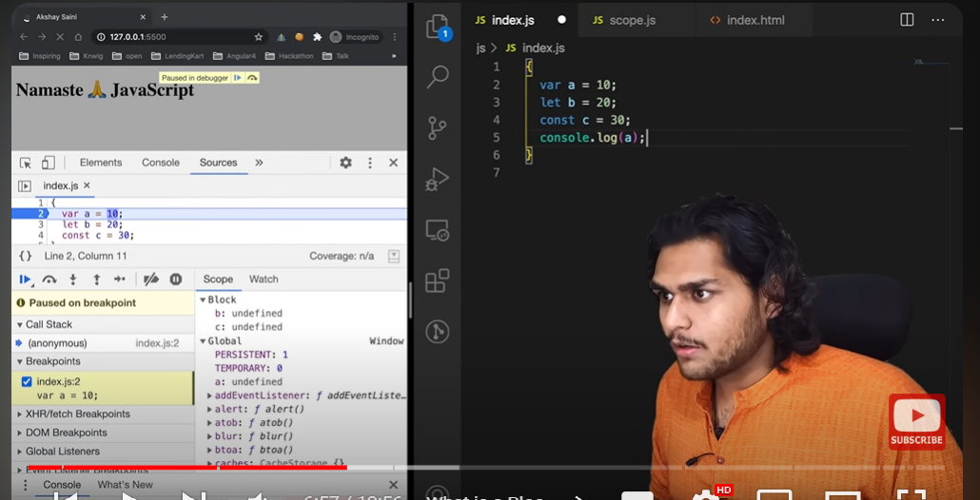Step over from the Paused in debugger overlay
Screen dimensions: 980x500
click(x=252, y=78)
